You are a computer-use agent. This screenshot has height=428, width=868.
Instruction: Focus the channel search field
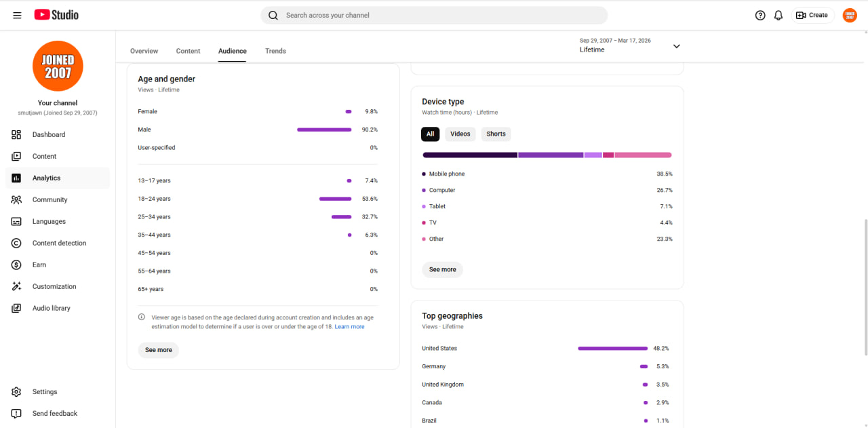coord(434,15)
